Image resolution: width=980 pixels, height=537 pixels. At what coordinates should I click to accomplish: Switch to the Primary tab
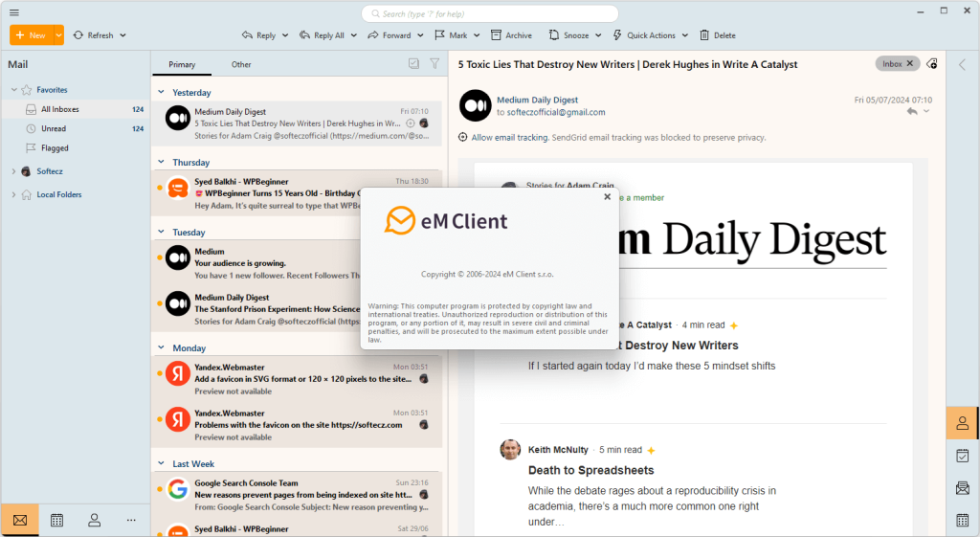click(182, 64)
